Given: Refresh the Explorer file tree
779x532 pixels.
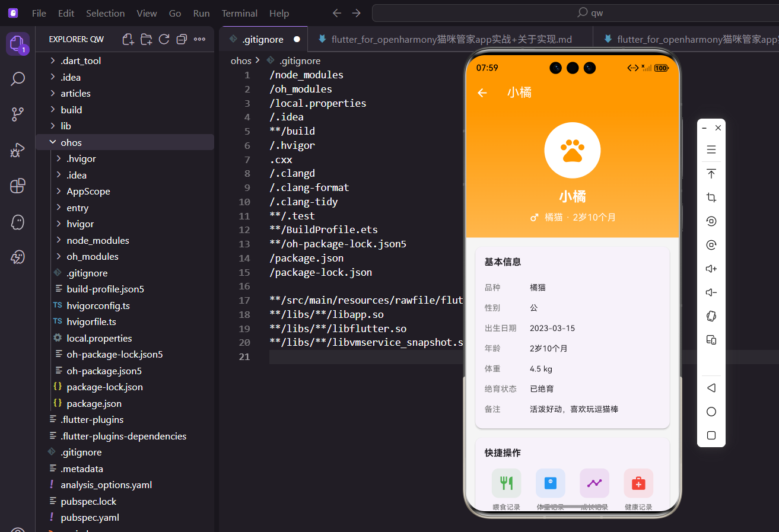Looking at the screenshot, I should tap(164, 39).
